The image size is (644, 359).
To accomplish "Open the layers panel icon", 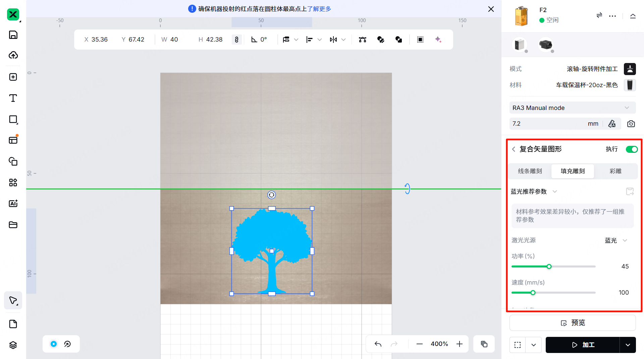I will (x=13, y=345).
